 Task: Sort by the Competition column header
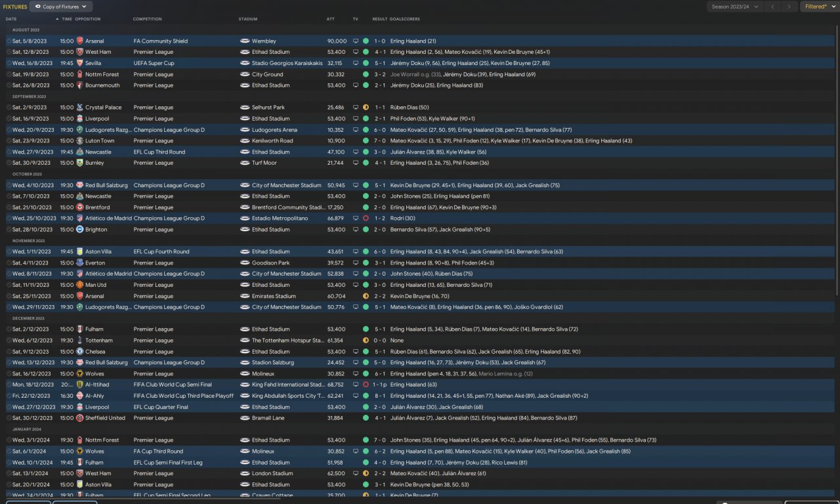147,19
